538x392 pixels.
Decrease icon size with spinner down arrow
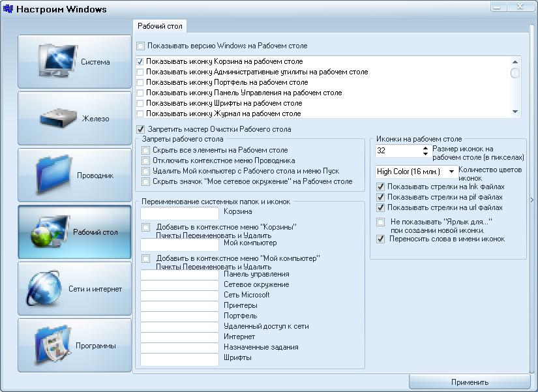425,154
